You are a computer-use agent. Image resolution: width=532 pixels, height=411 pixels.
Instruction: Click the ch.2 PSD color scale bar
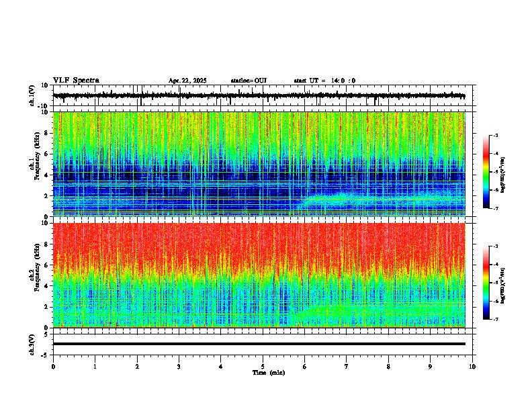(x=486, y=283)
